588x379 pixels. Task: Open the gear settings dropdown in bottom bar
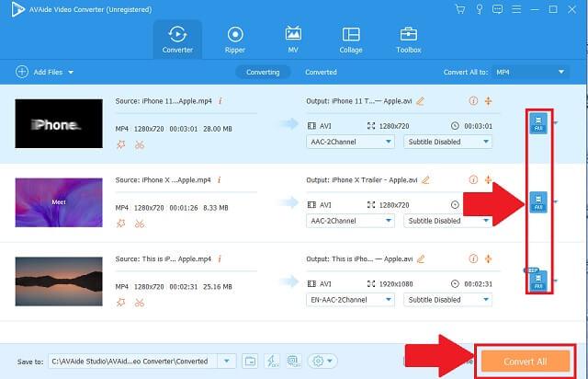pyautogui.click(x=322, y=362)
